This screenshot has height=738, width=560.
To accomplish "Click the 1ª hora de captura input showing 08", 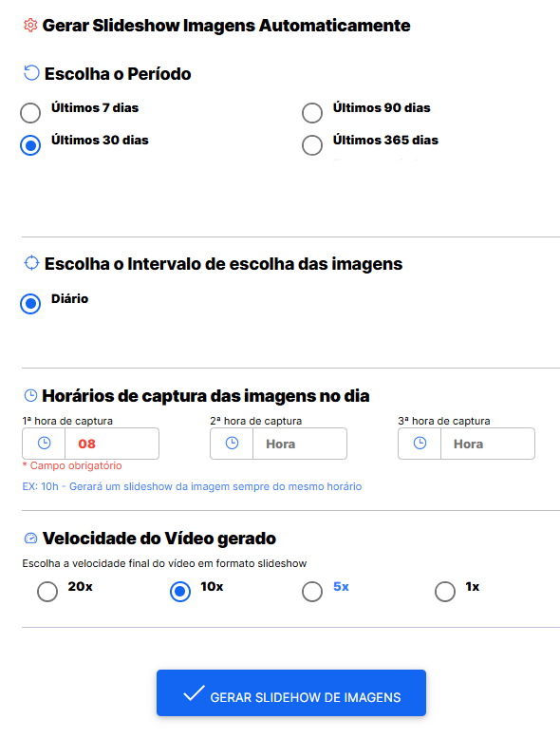I will click(112, 444).
